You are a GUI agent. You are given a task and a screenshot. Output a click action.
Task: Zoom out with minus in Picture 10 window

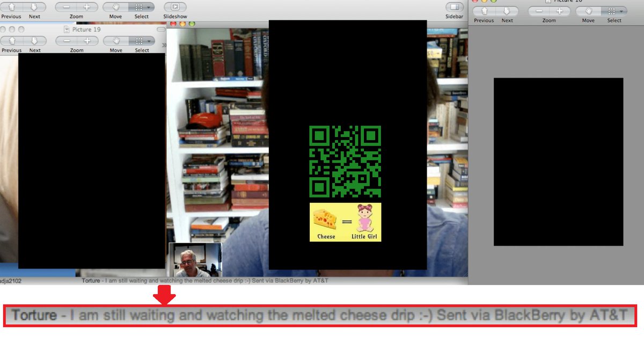pyautogui.click(x=538, y=11)
